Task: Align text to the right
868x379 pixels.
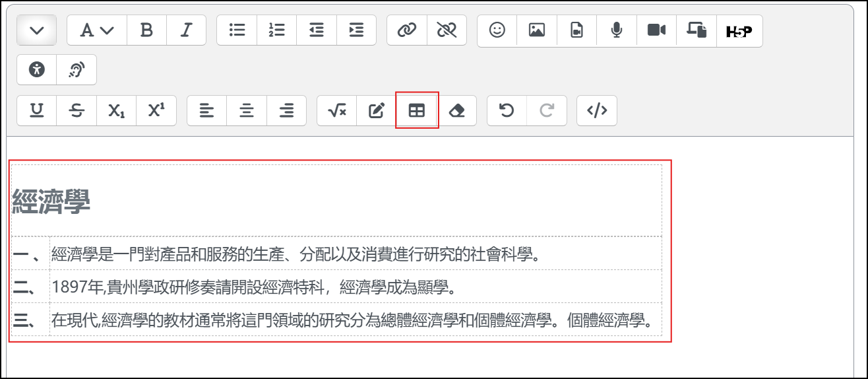Action: click(x=286, y=111)
